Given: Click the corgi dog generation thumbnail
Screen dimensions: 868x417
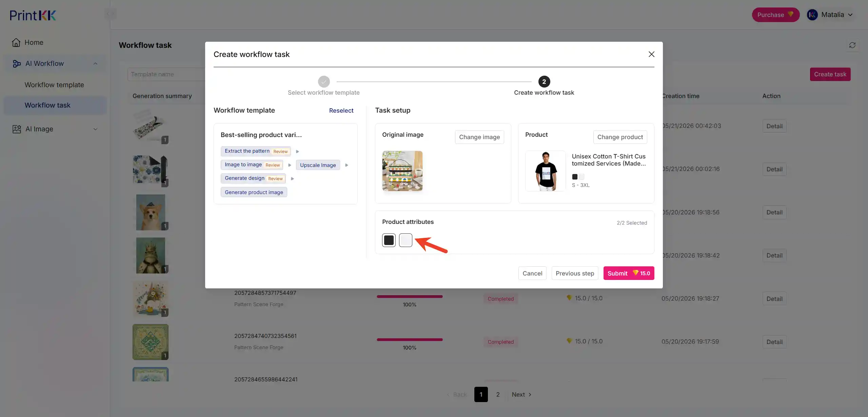Looking at the screenshot, I should (x=151, y=212).
